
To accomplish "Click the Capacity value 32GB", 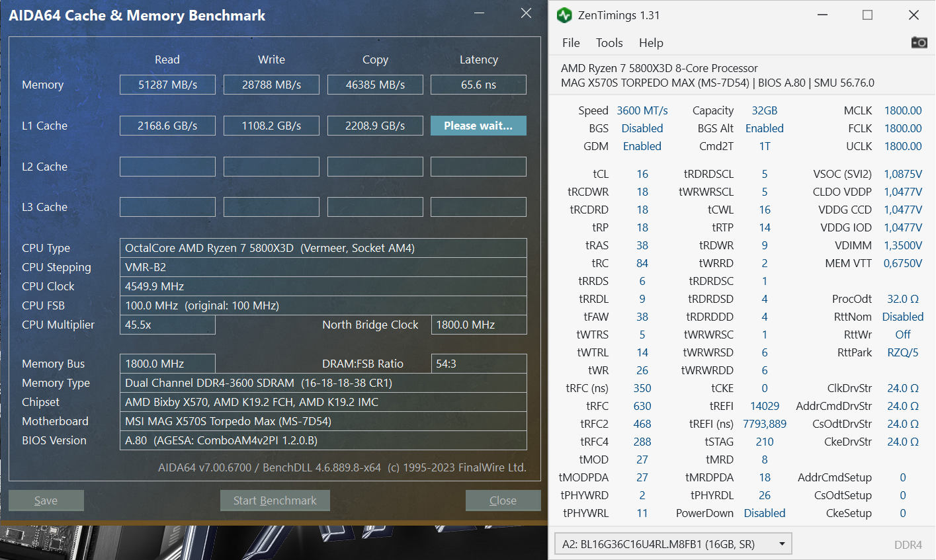I will click(x=765, y=110).
